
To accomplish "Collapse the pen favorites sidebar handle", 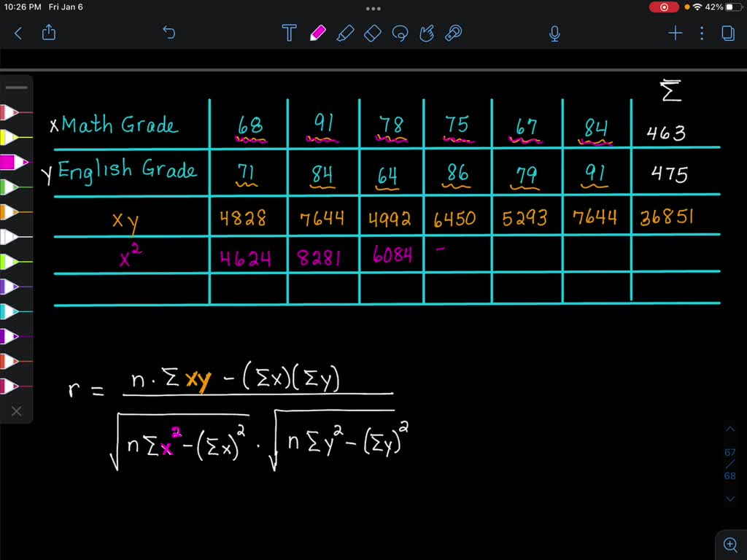I will (x=16, y=87).
